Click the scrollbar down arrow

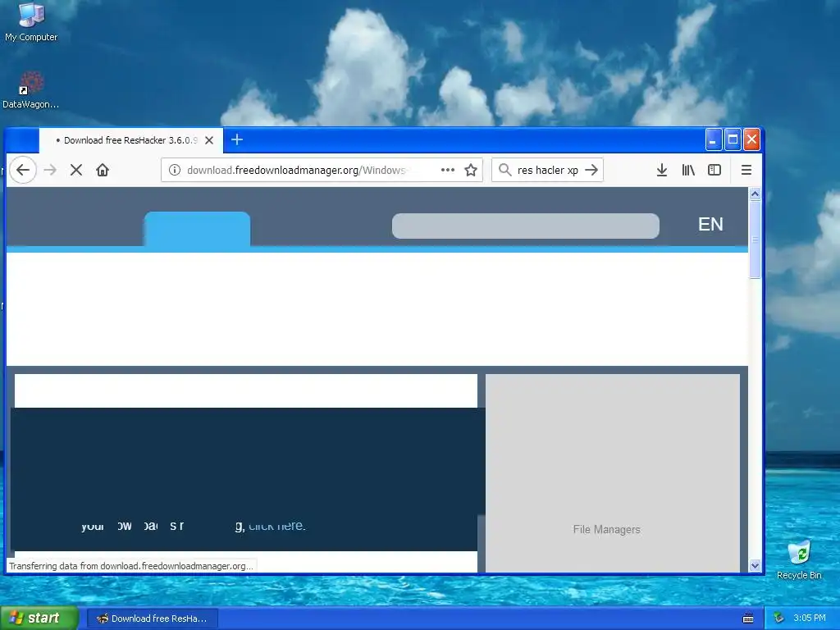point(755,566)
